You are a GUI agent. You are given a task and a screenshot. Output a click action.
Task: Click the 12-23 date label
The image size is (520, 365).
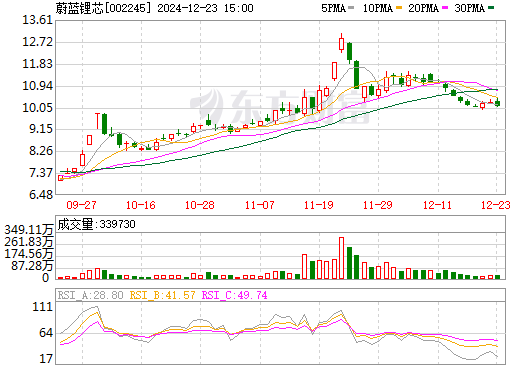point(496,205)
